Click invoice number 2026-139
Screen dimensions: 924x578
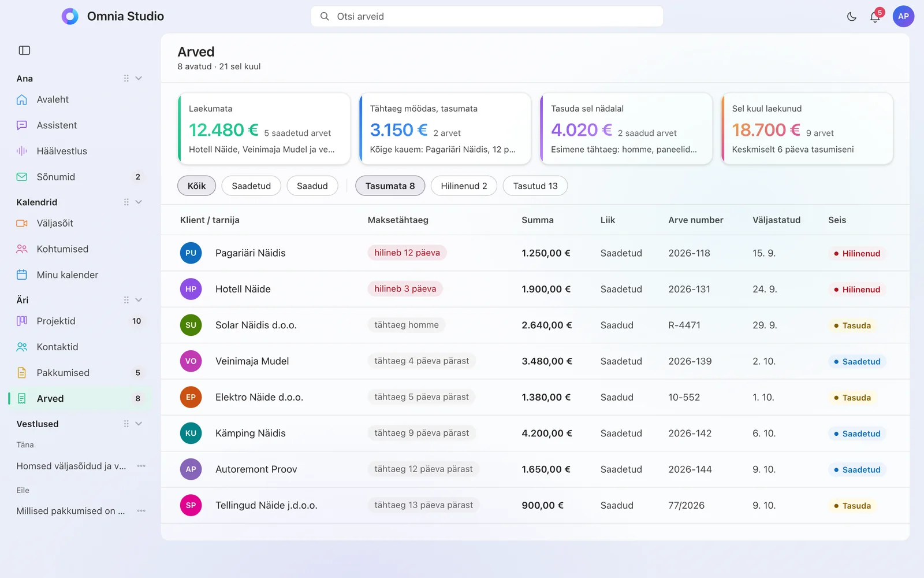(x=690, y=361)
